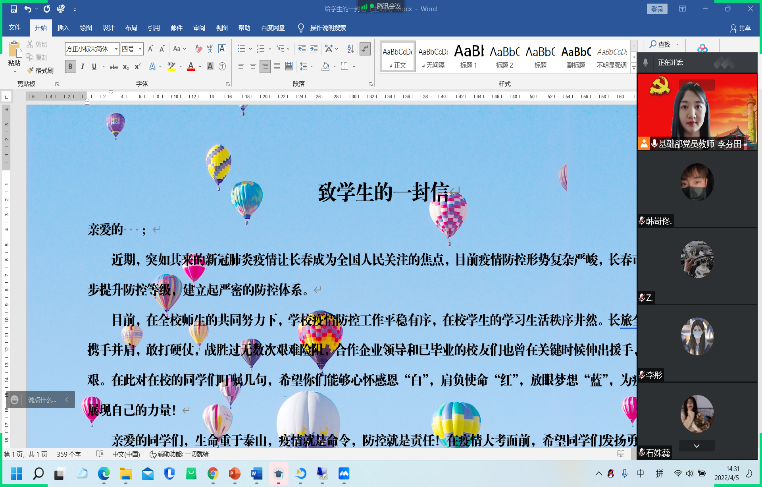
Task: Apply yellow text highlight color
Action: (171, 66)
